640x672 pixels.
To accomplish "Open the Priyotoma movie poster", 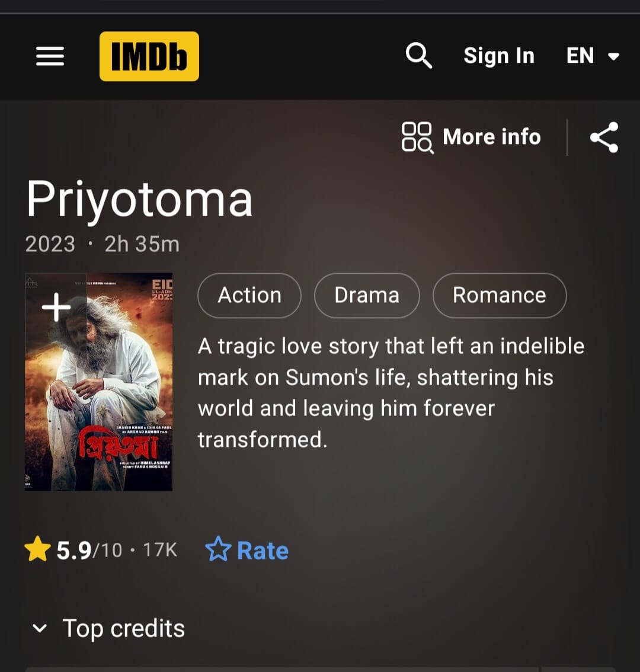I will click(x=98, y=382).
